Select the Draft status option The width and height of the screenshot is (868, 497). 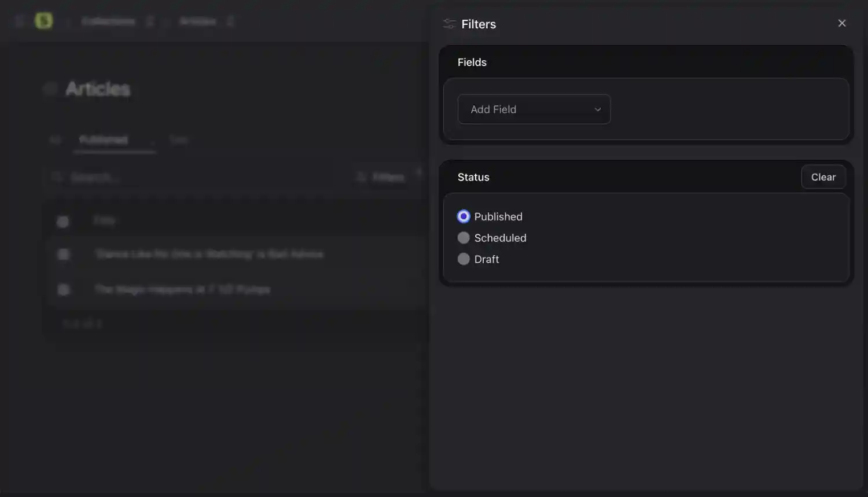[x=464, y=259]
